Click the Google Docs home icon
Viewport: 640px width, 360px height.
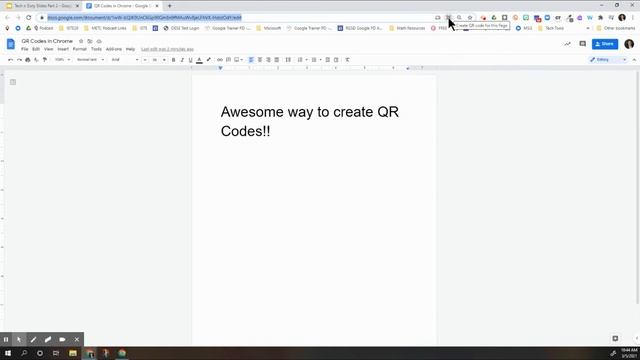pos(11,44)
